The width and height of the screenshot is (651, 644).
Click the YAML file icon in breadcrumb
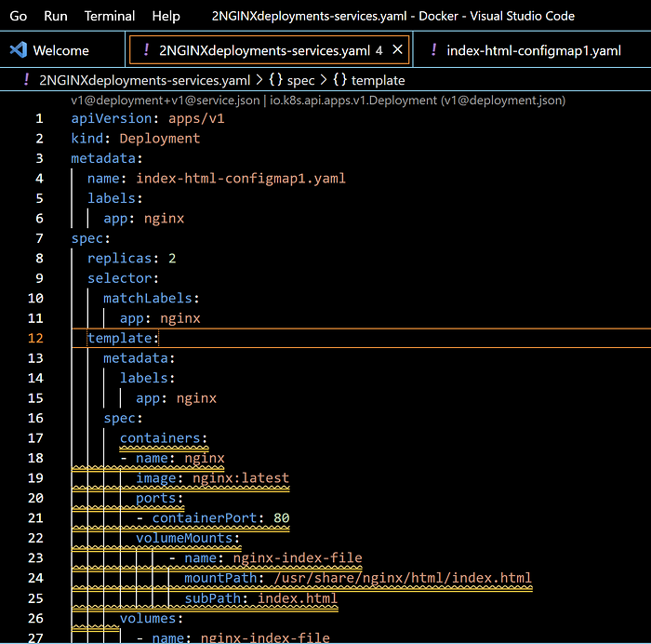pyautogui.click(x=27, y=79)
